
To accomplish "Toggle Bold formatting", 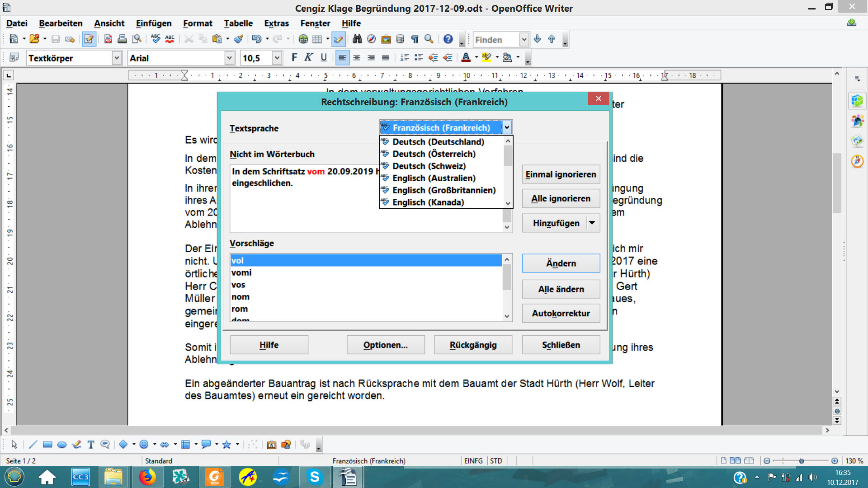I will point(294,57).
